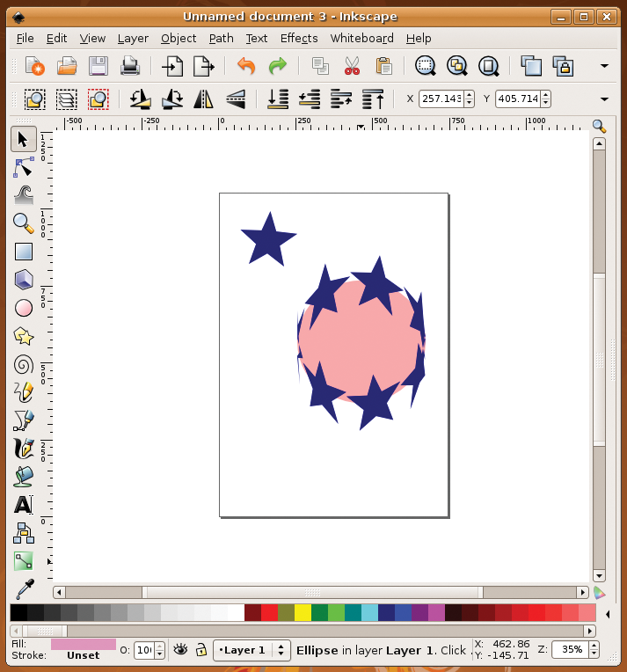Open the Help menu
This screenshot has width=627, height=672.
(419, 39)
